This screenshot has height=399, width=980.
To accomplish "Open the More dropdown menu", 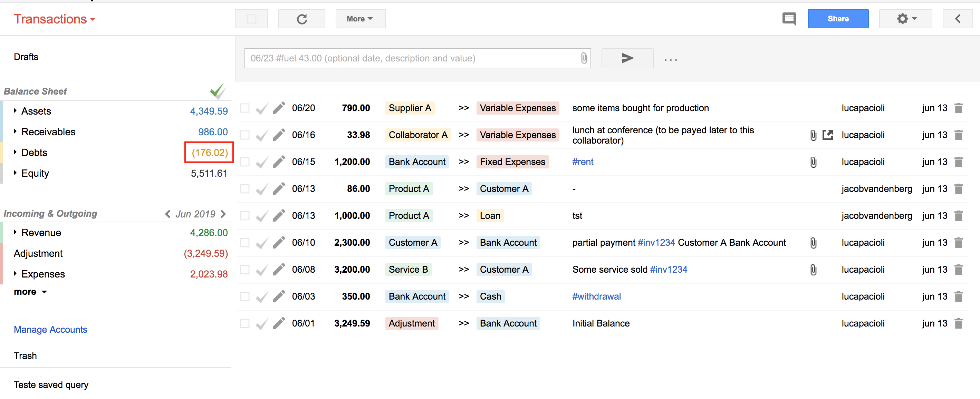I will (360, 19).
